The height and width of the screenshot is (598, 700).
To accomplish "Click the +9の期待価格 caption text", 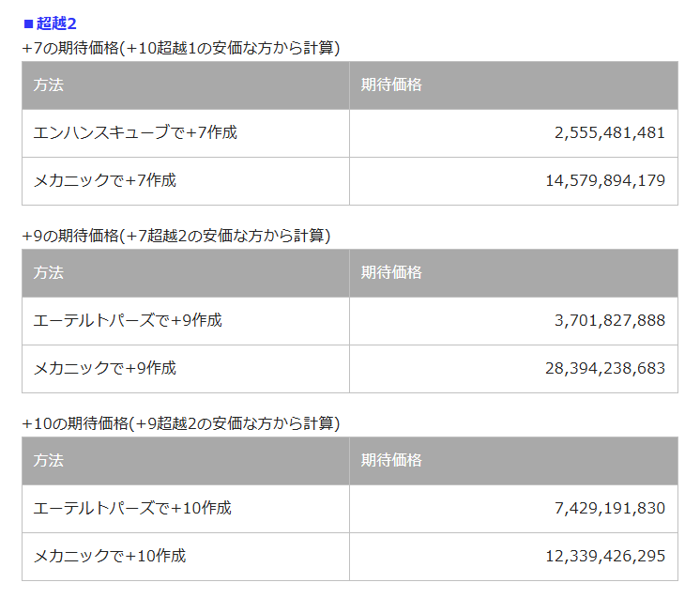I will tap(175, 235).
